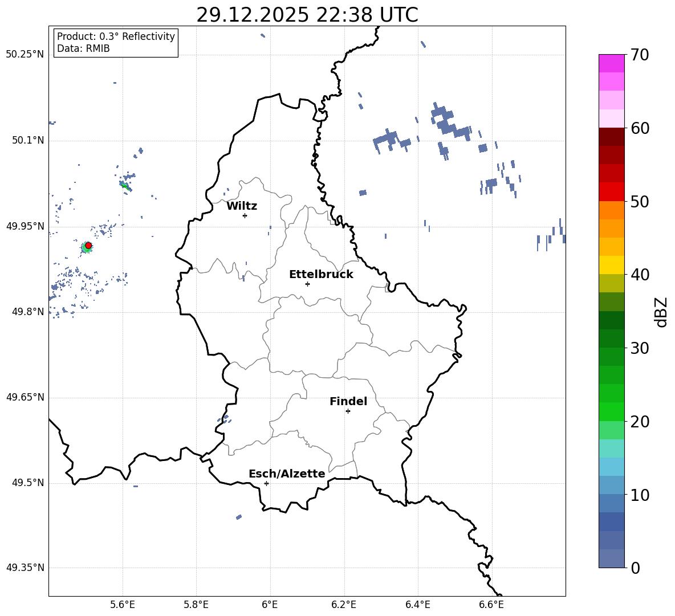Click the Ettelbruck city label
This screenshot has height=616, width=675.
[x=321, y=275]
